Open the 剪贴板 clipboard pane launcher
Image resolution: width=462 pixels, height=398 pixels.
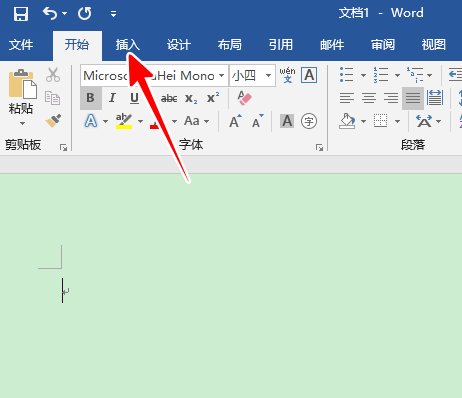(x=63, y=147)
